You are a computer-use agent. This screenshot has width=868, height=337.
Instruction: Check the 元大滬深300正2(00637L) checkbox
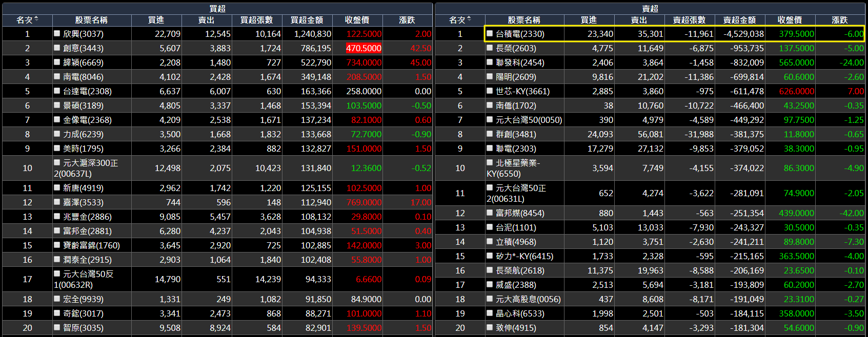[x=57, y=162]
